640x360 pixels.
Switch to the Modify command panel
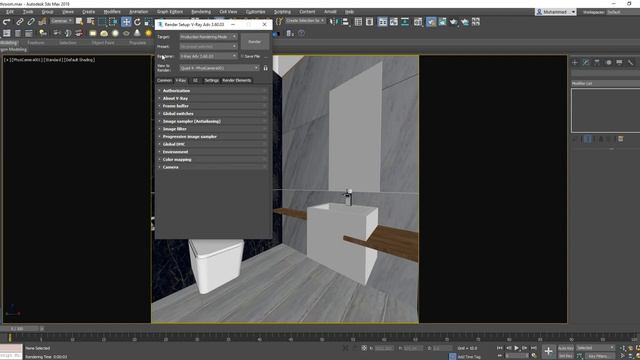(x=586, y=62)
